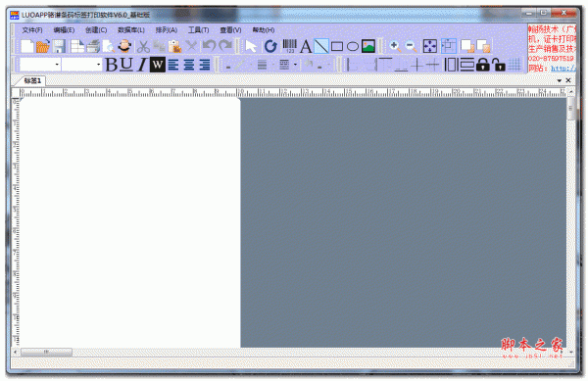The width and height of the screenshot is (588, 381).
Task: Open the line style dropdown arrow
Action: (x=296, y=65)
